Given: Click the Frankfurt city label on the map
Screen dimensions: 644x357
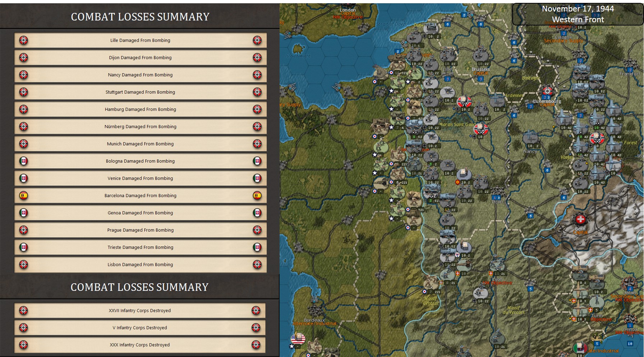Looking at the screenshot, I should [x=630, y=74].
